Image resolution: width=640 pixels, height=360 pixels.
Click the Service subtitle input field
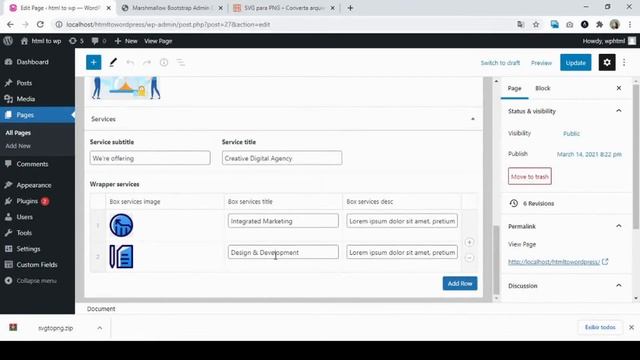coord(150,158)
